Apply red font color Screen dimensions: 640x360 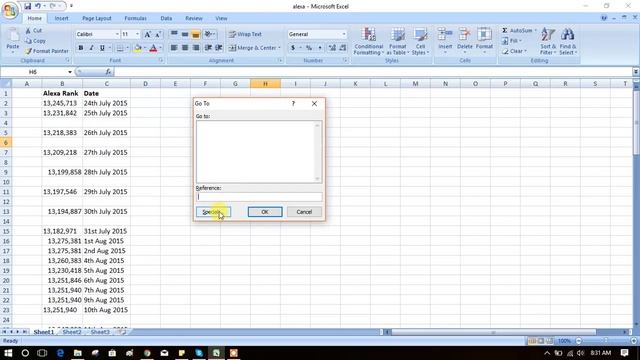click(x=153, y=48)
